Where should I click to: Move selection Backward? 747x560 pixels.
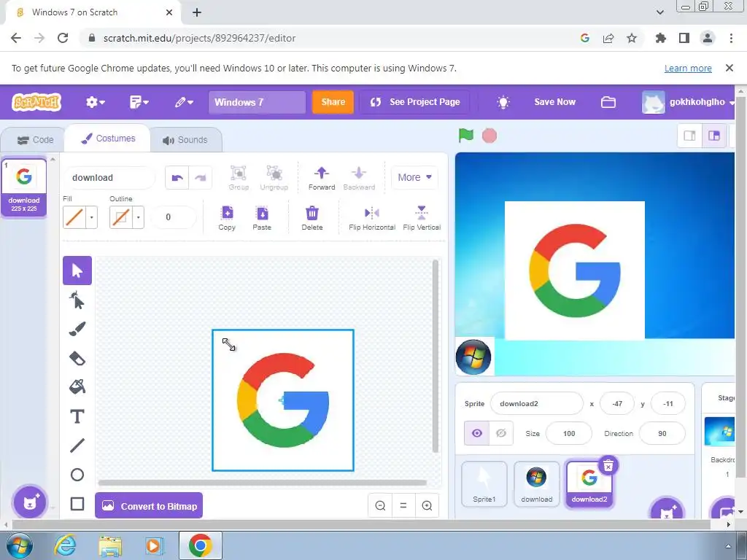[x=359, y=178]
